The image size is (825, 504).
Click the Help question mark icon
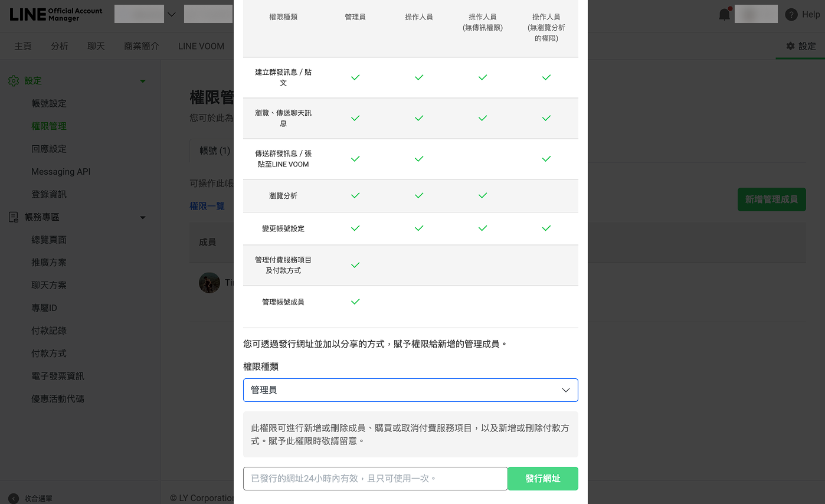click(791, 15)
